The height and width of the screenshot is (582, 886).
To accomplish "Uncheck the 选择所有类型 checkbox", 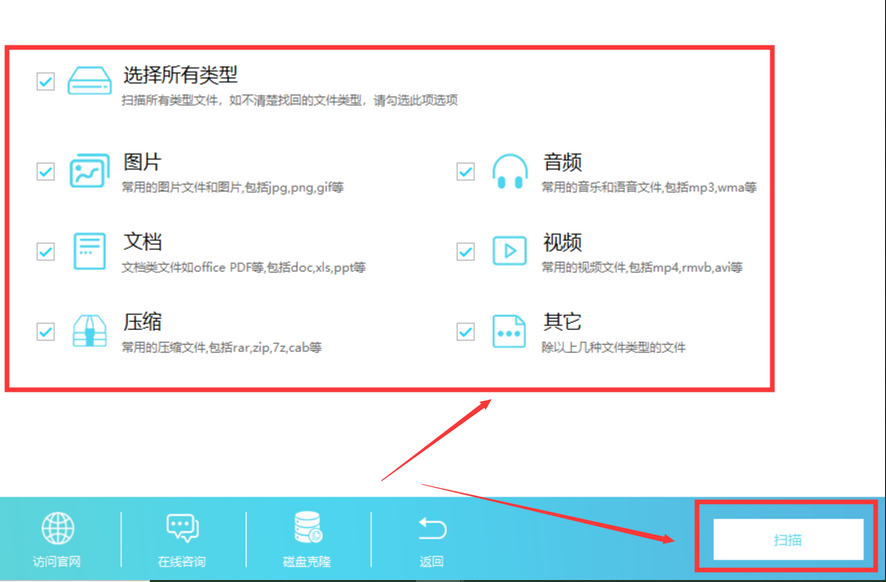I will pos(44,81).
